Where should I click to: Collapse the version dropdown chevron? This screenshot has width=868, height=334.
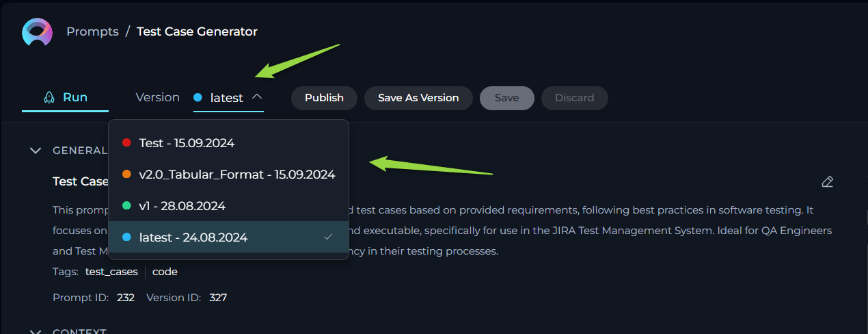click(257, 97)
